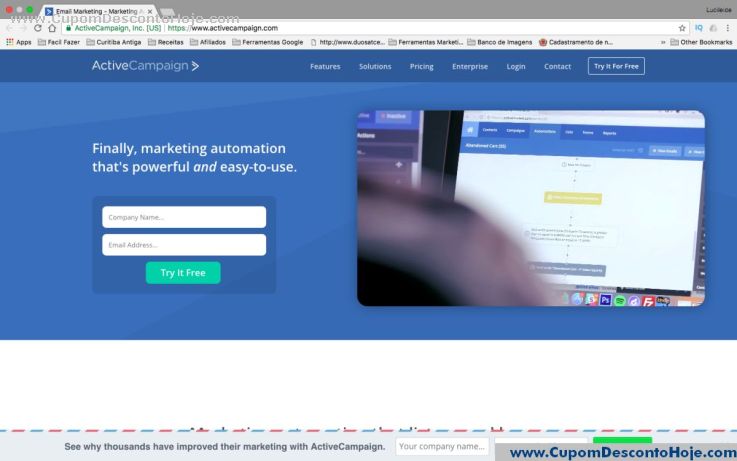Viewport: 737px width, 461px height.
Task: Click the green Try It Free button
Action: pyautogui.click(x=183, y=273)
